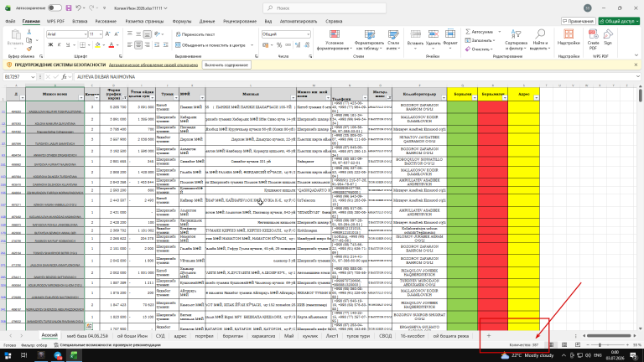
Task: Click Find and Select magnifier icon
Action: coord(540,34)
